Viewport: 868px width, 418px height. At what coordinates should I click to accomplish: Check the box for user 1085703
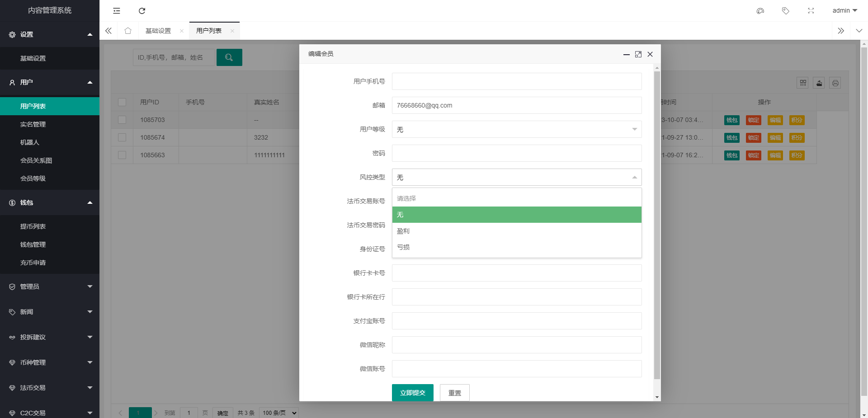(x=122, y=120)
